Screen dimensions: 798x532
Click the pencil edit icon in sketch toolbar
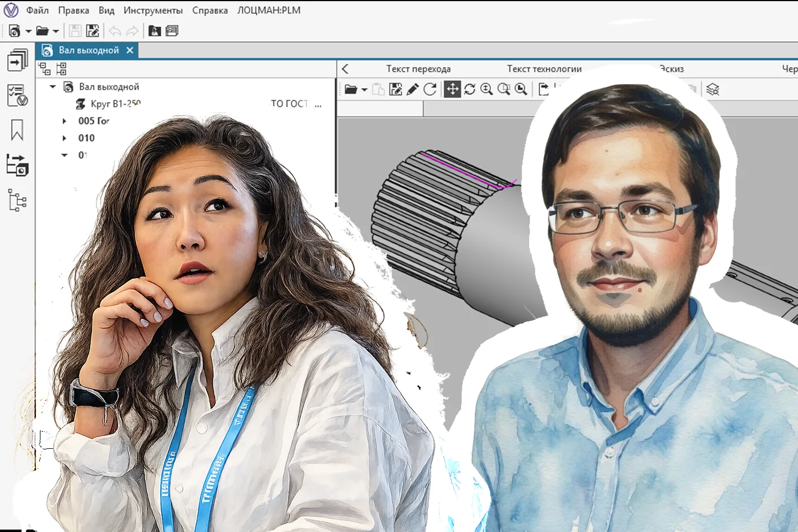pyautogui.click(x=412, y=89)
